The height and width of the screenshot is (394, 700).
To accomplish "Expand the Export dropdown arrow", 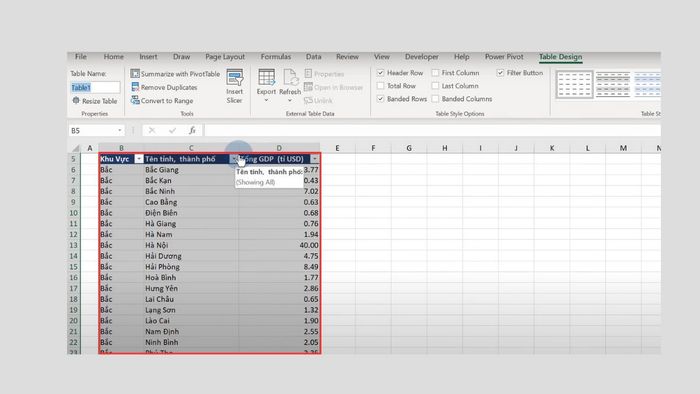I will coord(267,100).
